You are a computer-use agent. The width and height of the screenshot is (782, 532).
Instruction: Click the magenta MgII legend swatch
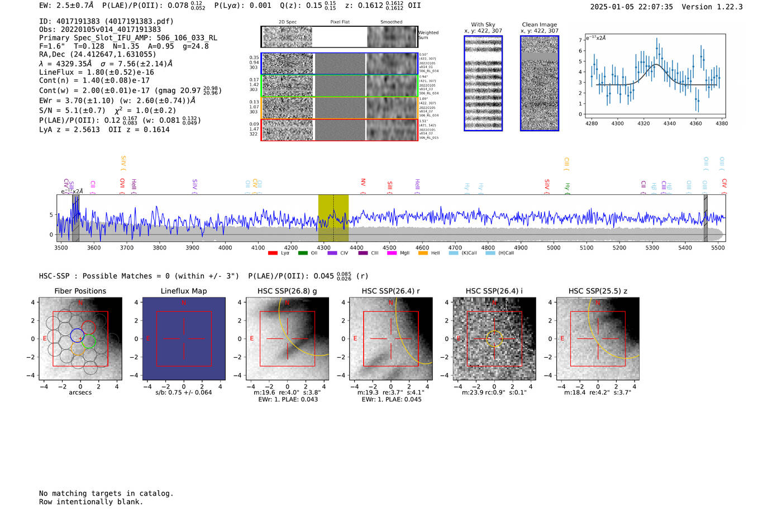392,253
